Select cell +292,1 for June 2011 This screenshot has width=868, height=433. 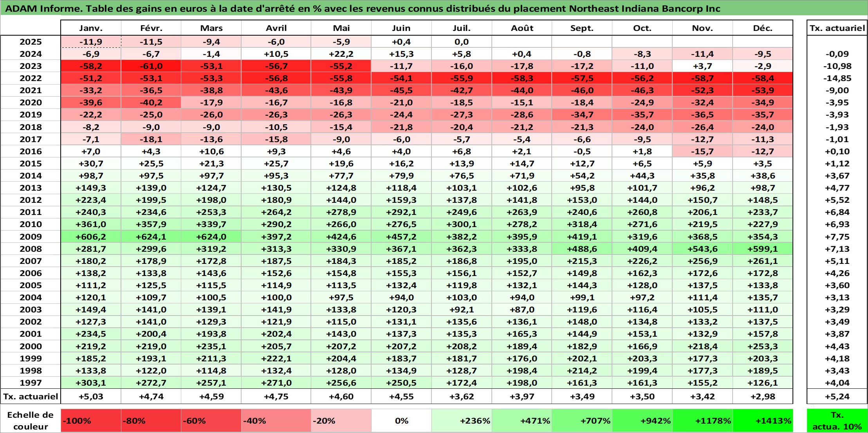[401, 212]
